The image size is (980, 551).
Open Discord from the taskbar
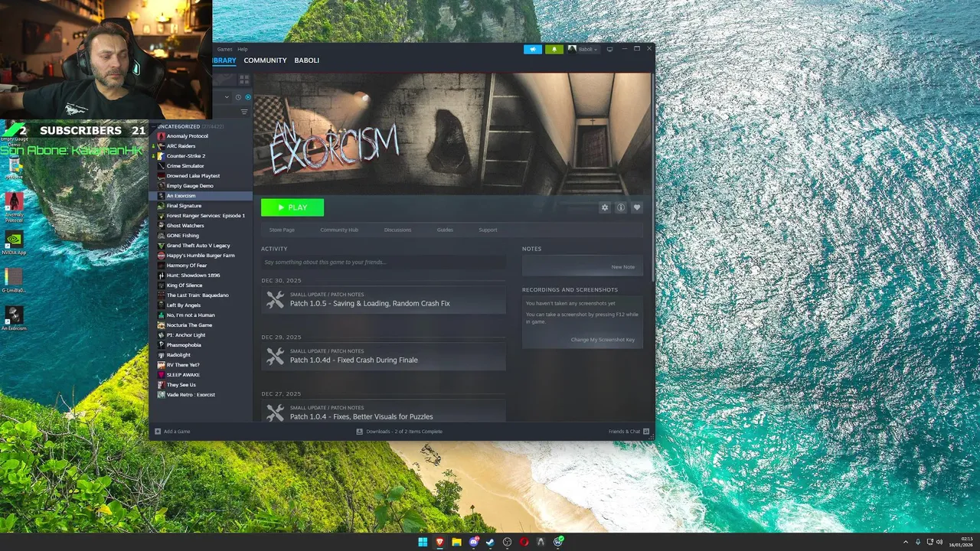coord(474,542)
